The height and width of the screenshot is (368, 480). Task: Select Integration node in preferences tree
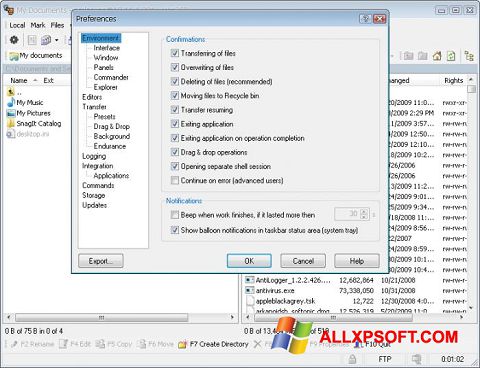98,166
